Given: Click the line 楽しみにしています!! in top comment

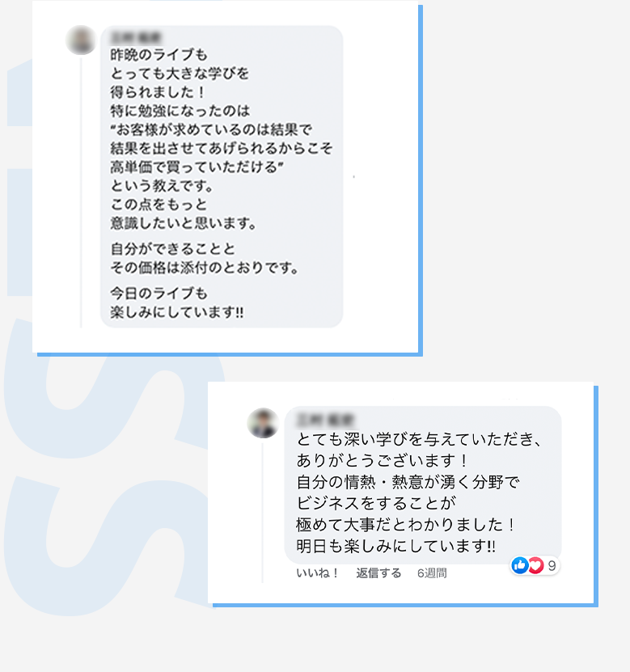Looking at the screenshot, I should [176, 312].
